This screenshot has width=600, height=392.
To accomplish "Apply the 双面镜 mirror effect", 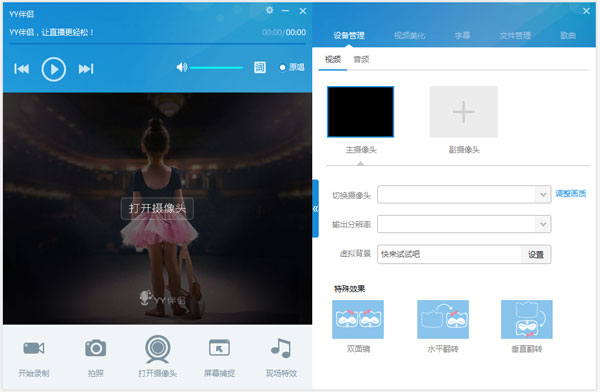I will pyautogui.click(x=358, y=319).
